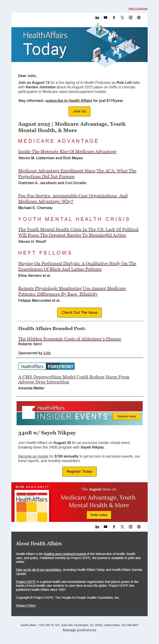
Task: Click the Check Out The Issue button
Action: tap(79, 313)
